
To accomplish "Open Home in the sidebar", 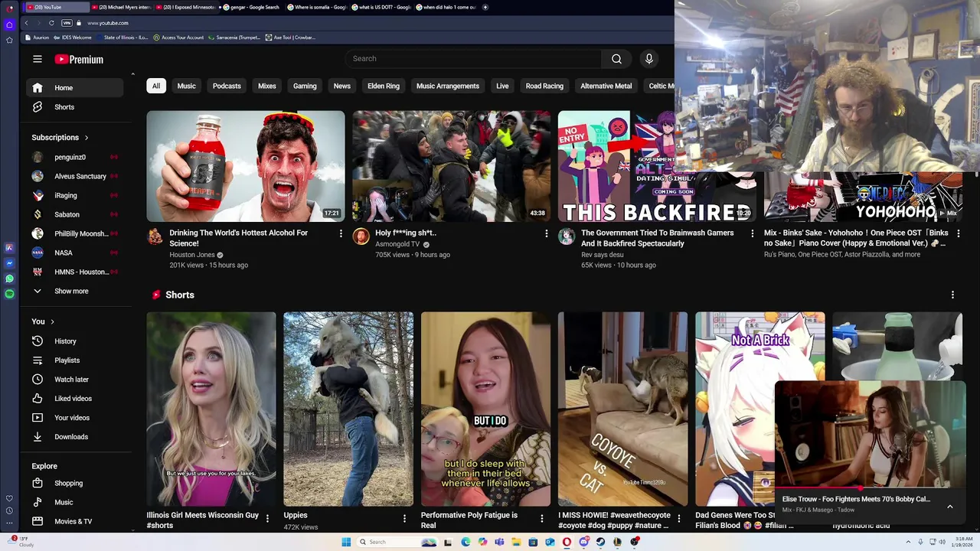I will 75,88.
